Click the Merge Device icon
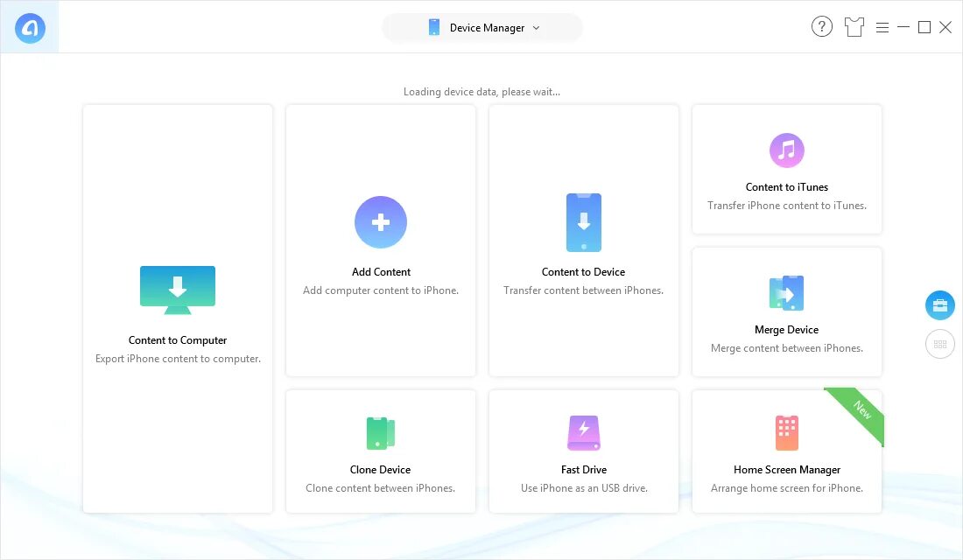Viewport: 963px width, 560px height. (x=787, y=293)
